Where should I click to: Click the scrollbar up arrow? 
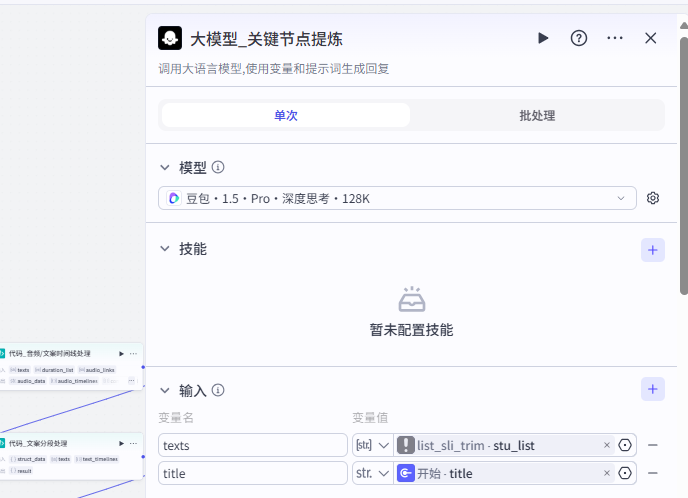[x=684, y=25]
